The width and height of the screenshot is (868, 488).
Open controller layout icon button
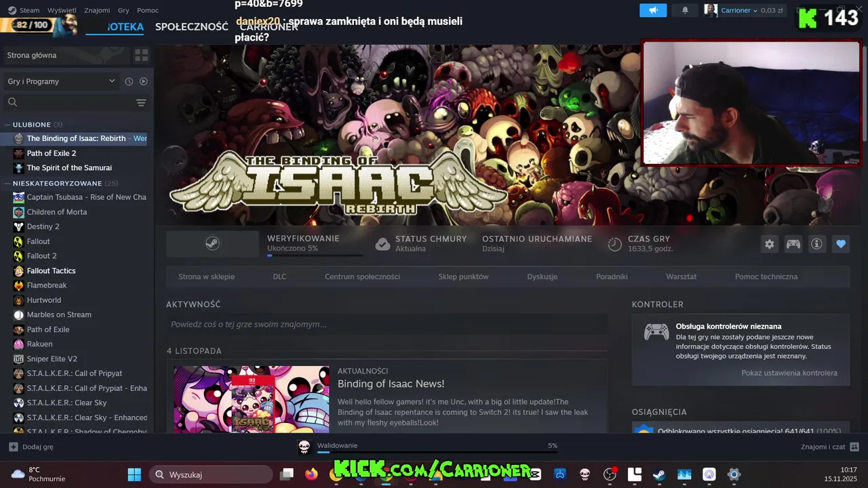[793, 244]
